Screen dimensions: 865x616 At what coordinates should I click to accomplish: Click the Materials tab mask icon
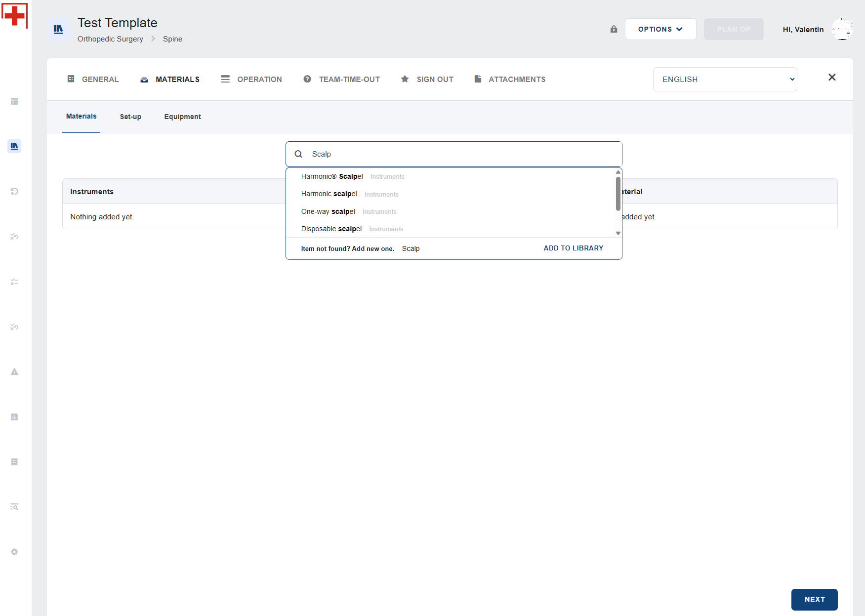[144, 80]
